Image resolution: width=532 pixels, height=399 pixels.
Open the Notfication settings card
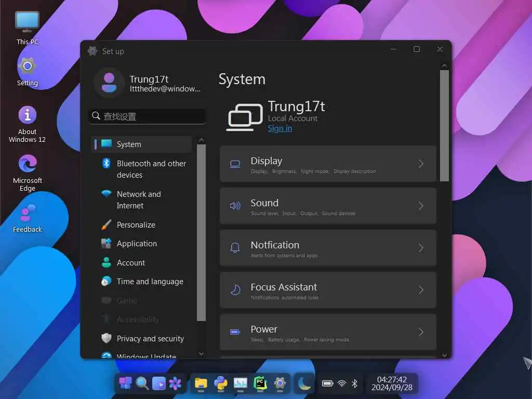click(x=328, y=248)
